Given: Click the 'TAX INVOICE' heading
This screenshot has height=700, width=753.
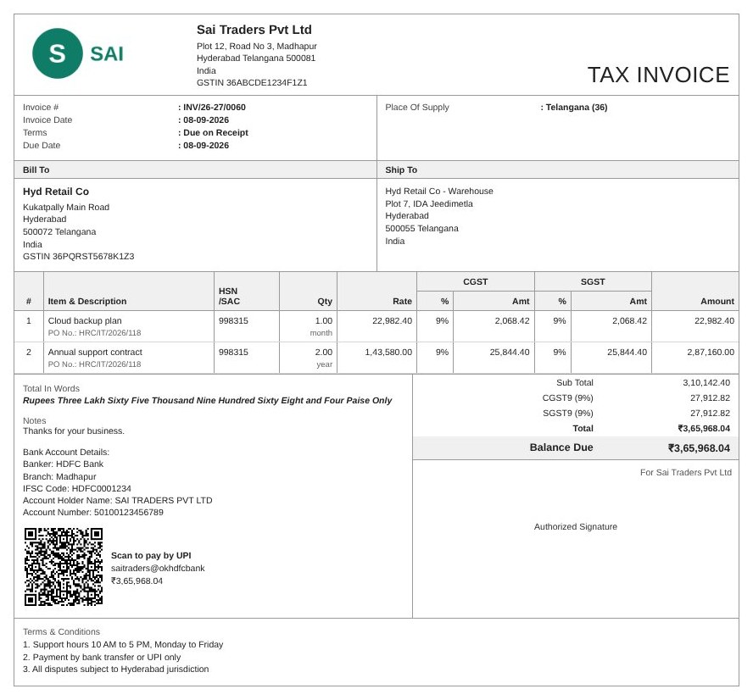Looking at the screenshot, I should point(658,75).
